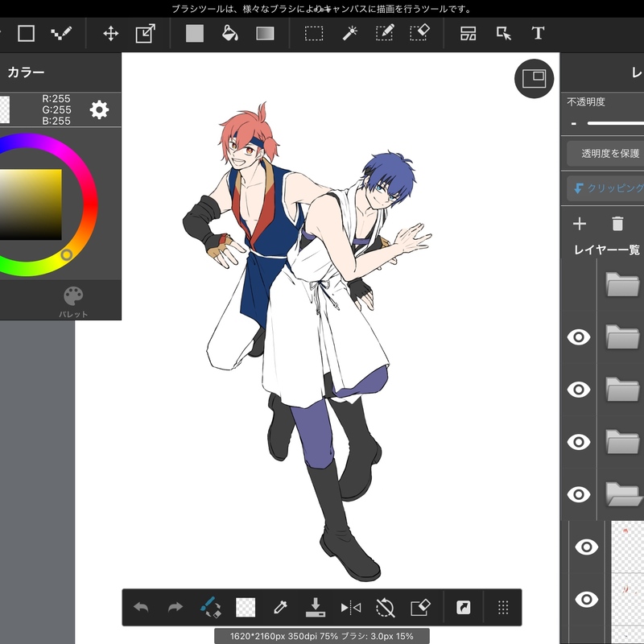Click the 不透明度 label
Image resolution: width=644 pixels, height=644 pixels.
pos(586,102)
